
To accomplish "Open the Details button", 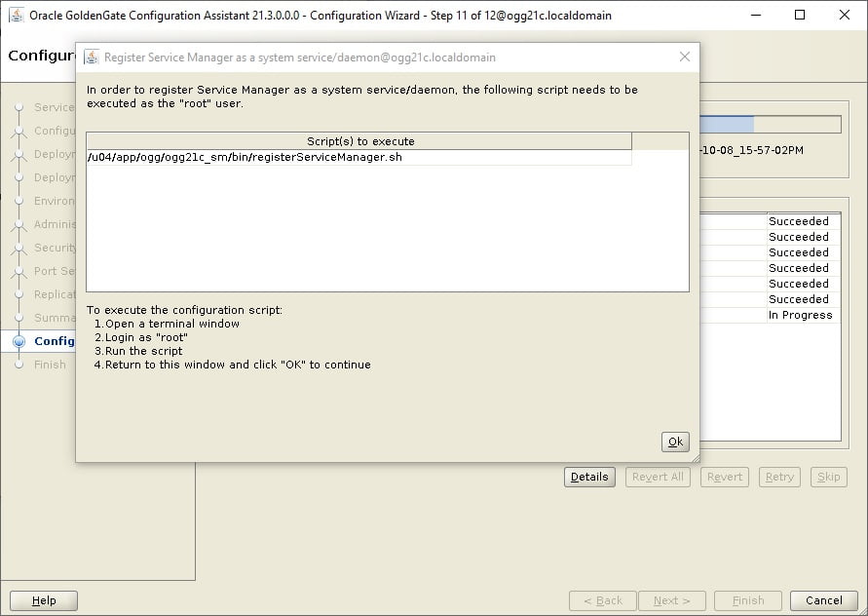I will (589, 477).
